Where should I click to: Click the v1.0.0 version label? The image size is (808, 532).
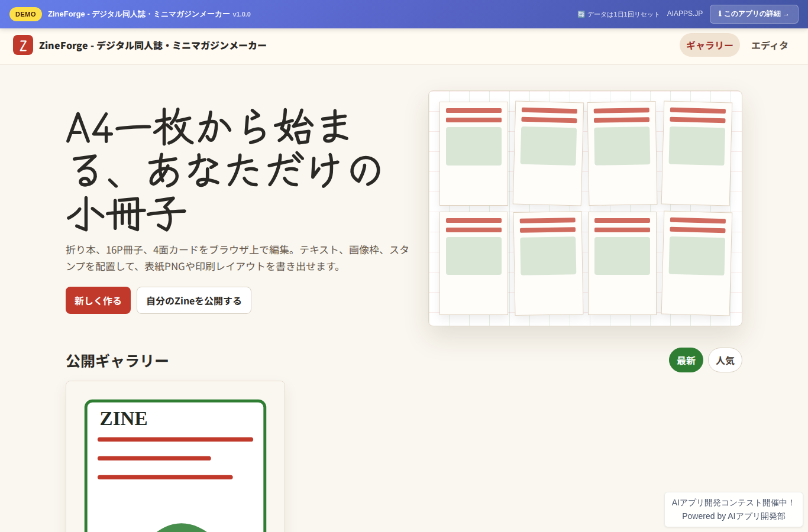(241, 14)
